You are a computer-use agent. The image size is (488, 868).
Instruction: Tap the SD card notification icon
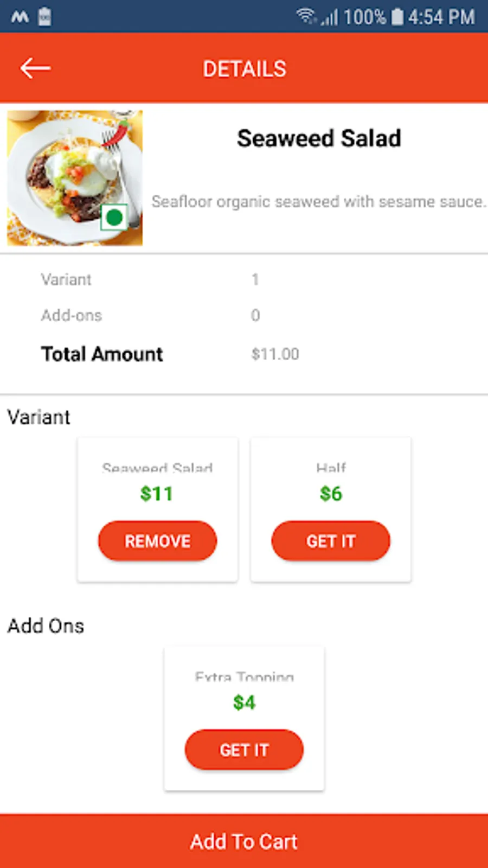pos(45,16)
